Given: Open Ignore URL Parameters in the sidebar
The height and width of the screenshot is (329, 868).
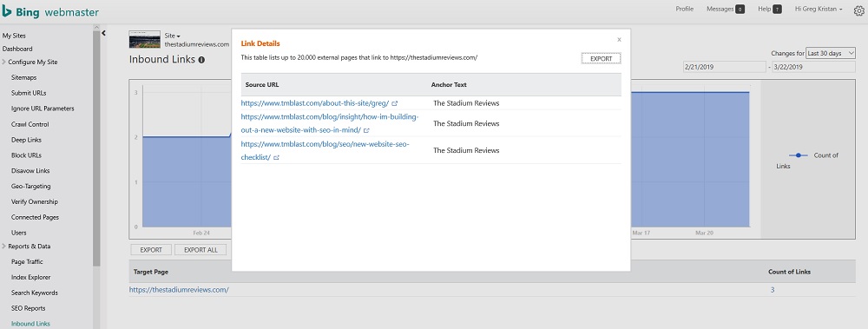Looking at the screenshot, I should coord(43,109).
